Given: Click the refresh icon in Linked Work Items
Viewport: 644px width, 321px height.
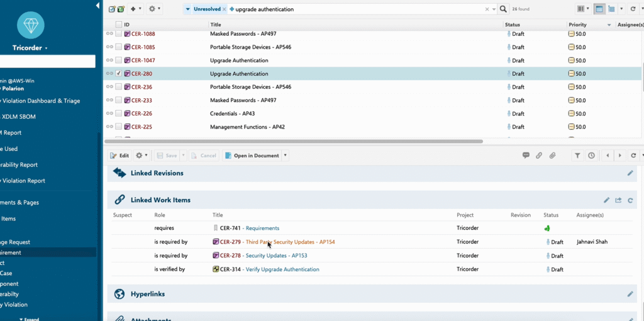Looking at the screenshot, I should tap(630, 200).
